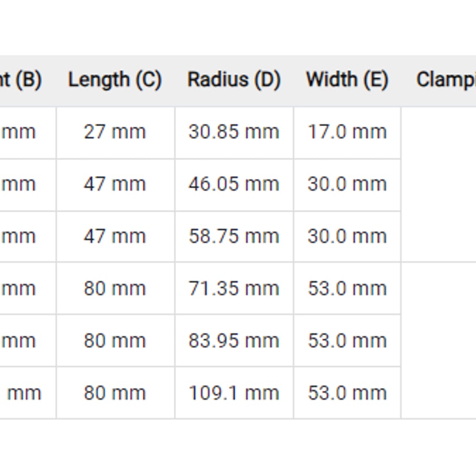Select the 71.35 mm radius cell
This screenshot has height=476, width=476.
tap(234, 288)
